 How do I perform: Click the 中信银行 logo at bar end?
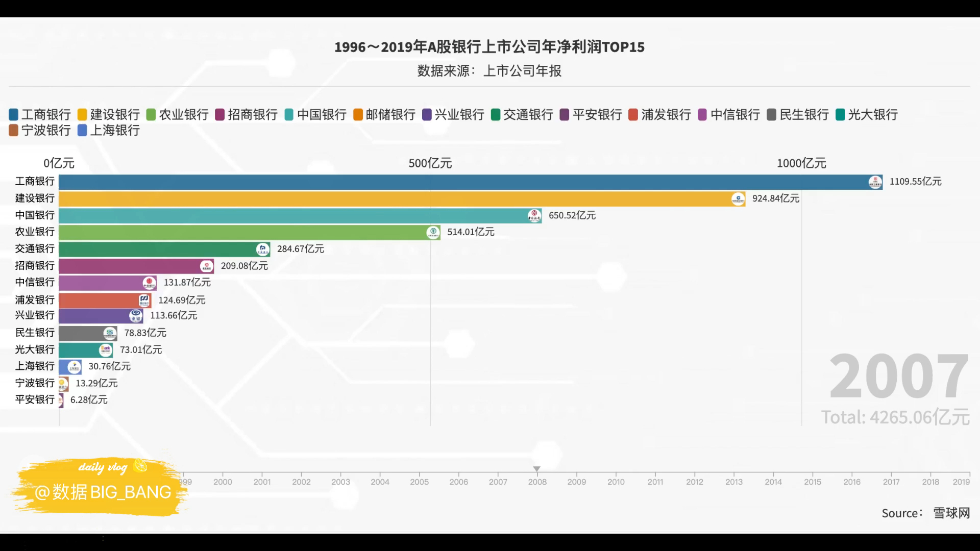149,283
